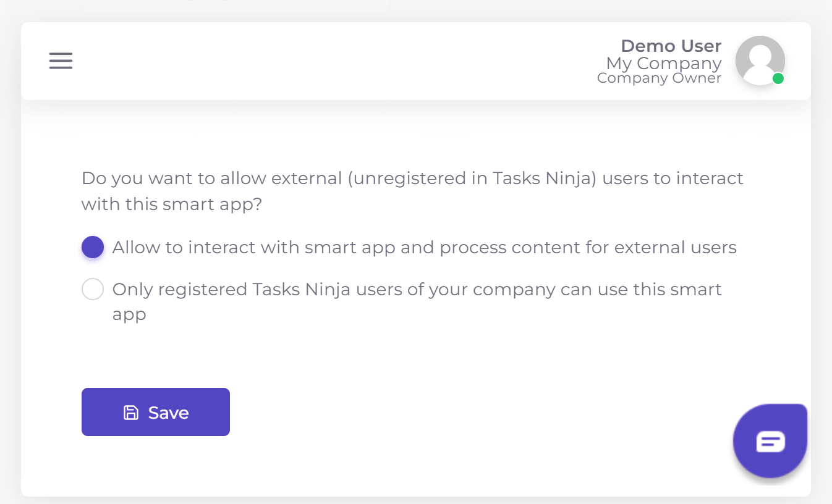
Task: Click the 'My Company' name in header
Action: (x=663, y=63)
